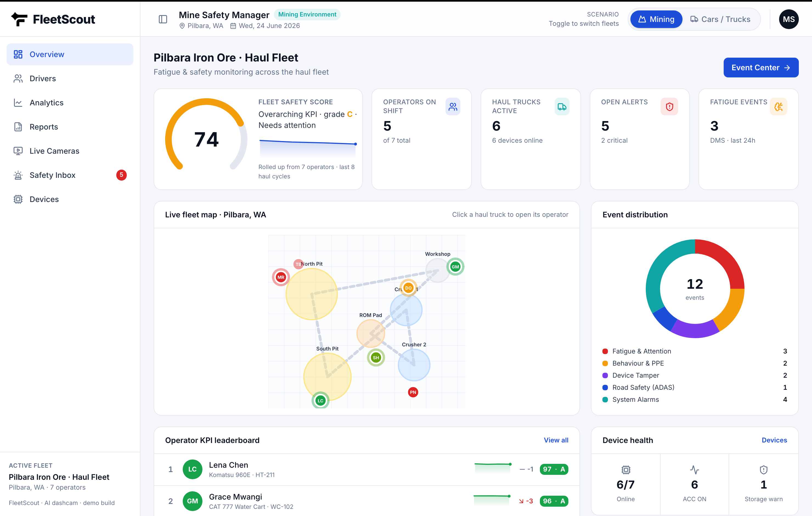The height and width of the screenshot is (516, 812).
Task: Open the MS user avatar
Action: point(789,19)
